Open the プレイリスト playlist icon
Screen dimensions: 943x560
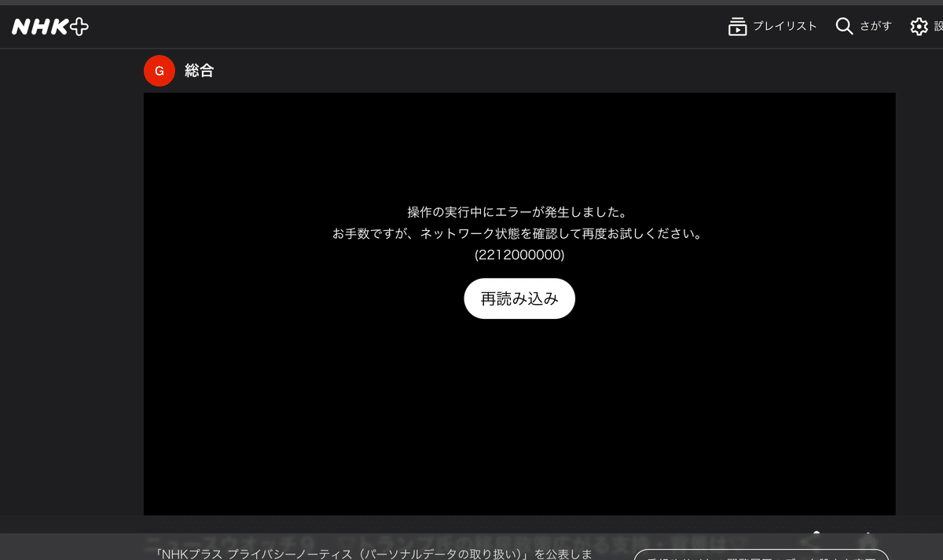(x=737, y=26)
